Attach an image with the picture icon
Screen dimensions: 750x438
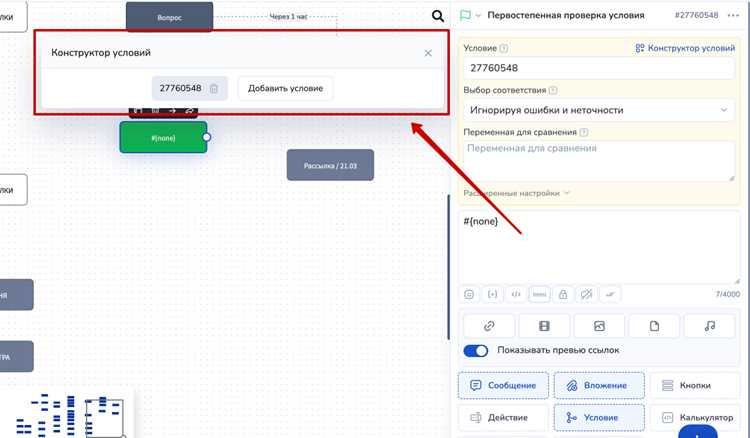click(599, 326)
